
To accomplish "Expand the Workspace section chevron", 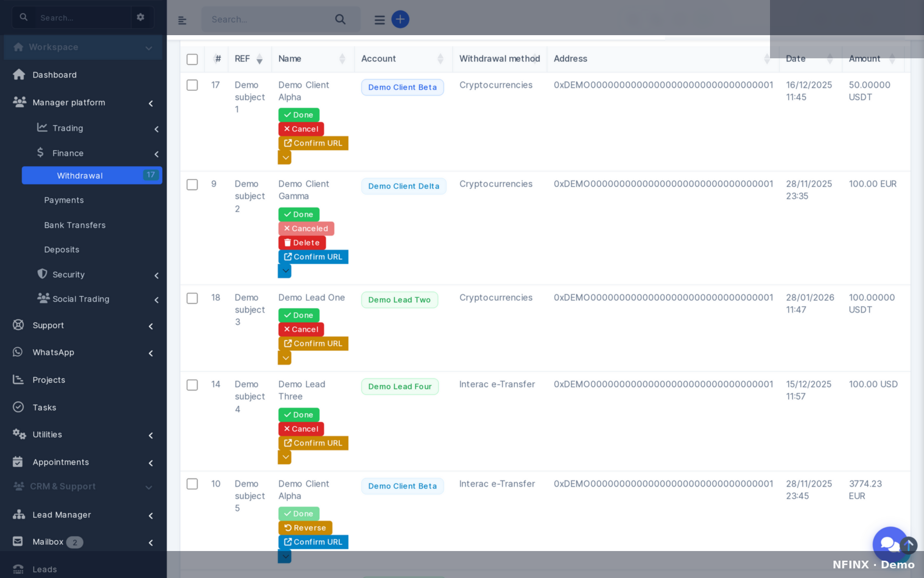I will pyautogui.click(x=149, y=48).
